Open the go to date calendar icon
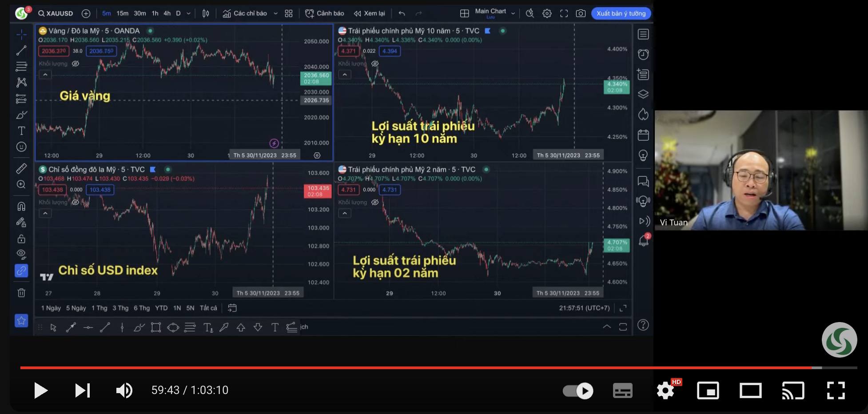This screenshot has height=414, width=868. pyautogui.click(x=232, y=308)
